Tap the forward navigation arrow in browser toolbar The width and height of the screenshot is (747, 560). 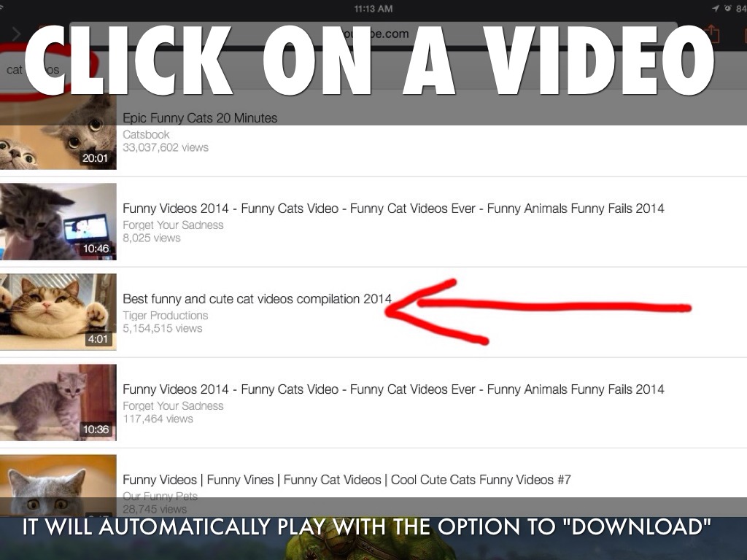pos(15,34)
